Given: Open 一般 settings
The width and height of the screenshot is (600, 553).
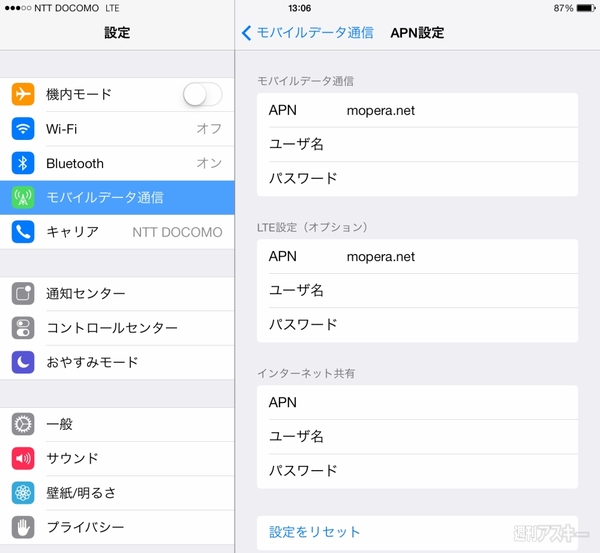Looking at the screenshot, I should tap(117, 424).
